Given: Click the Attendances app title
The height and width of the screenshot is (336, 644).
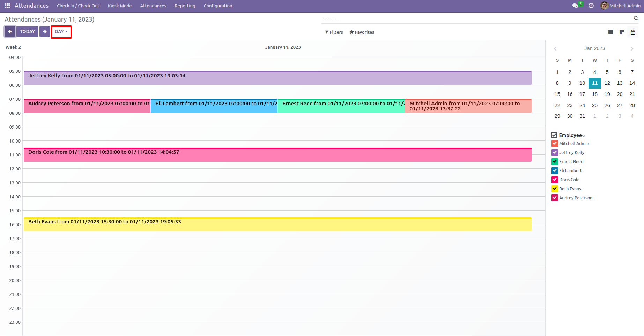Looking at the screenshot, I should (31, 6).
